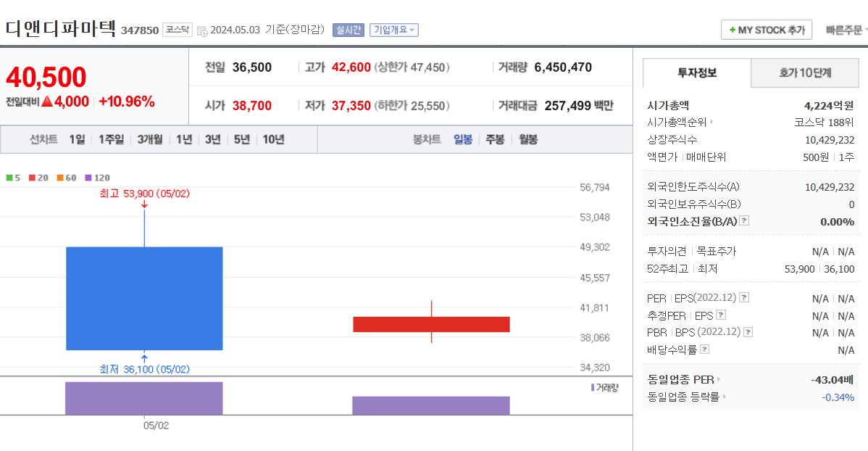Click the 최저 36,100 (05/02) marker label
868x451 pixels.
pos(144,370)
